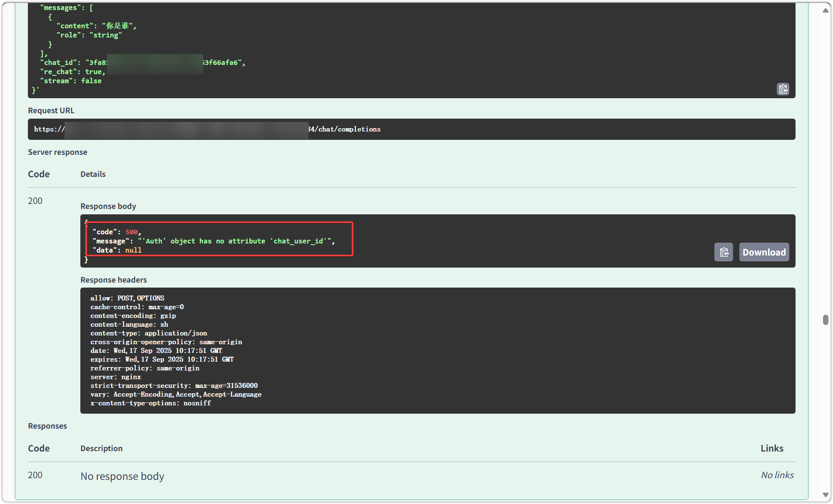Click the Details column header
Image resolution: width=833 pixels, height=504 pixels.
(93, 174)
